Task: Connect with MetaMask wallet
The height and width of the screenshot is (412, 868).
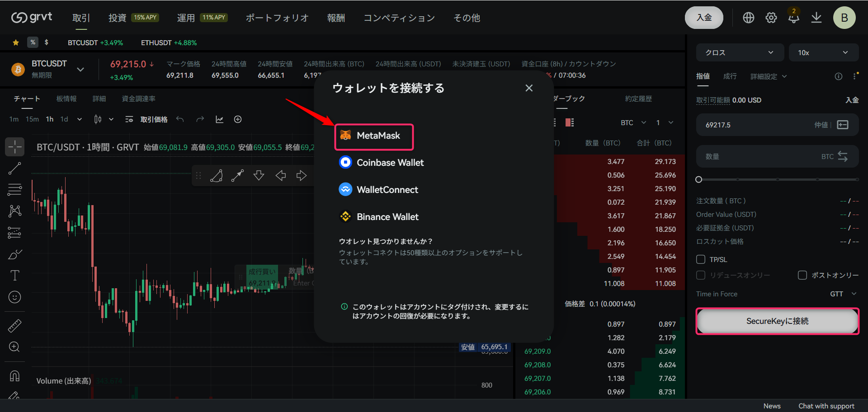Action: (374, 136)
